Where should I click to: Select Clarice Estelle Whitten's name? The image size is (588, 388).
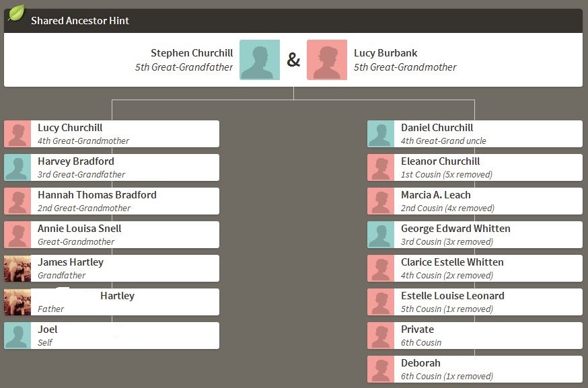click(452, 262)
